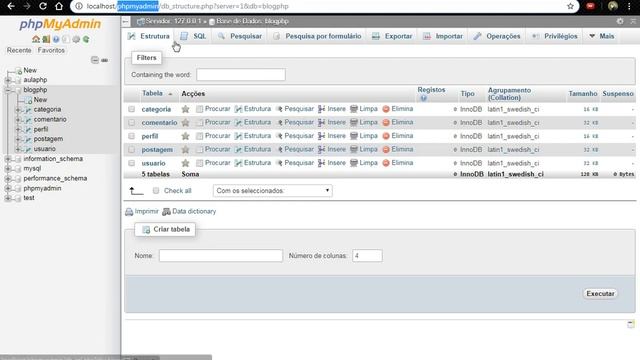
Task: Click Elimina for the usuario table
Action: (398, 162)
